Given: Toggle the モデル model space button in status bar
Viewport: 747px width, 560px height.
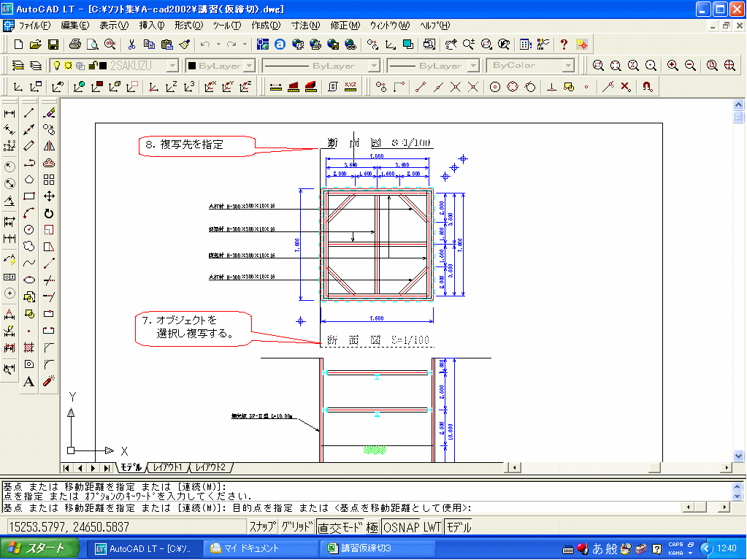Looking at the screenshot, I should coord(459,526).
